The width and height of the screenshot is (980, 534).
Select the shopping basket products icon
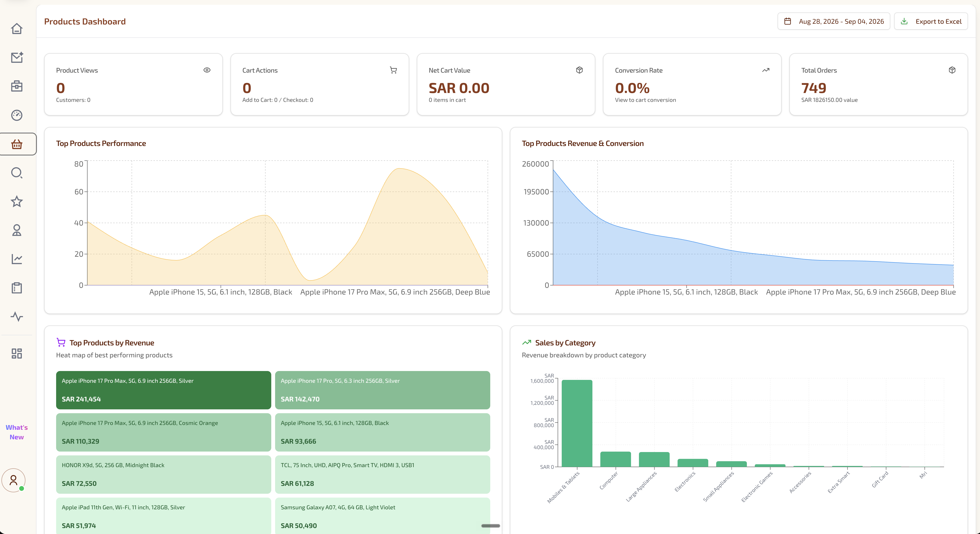click(17, 144)
